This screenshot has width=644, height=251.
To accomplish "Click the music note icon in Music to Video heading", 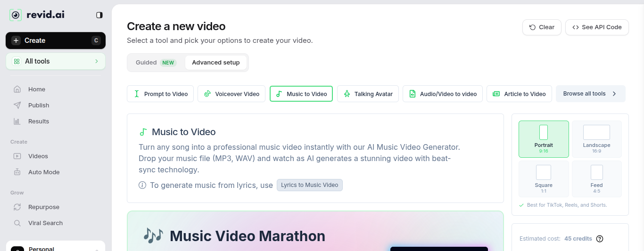I will [x=143, y=132].
